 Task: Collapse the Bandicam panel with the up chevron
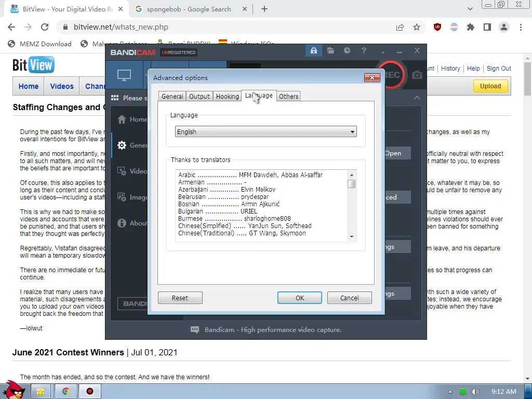(x=417, y=98)
